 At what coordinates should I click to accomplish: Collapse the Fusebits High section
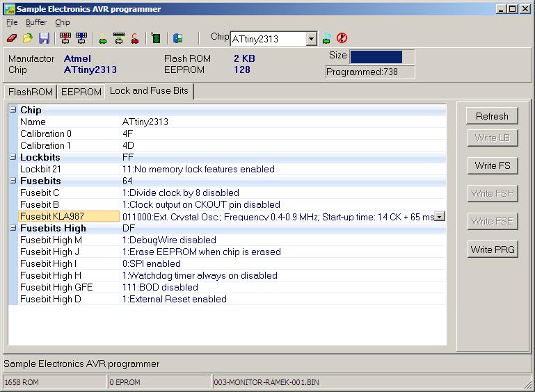13,228
